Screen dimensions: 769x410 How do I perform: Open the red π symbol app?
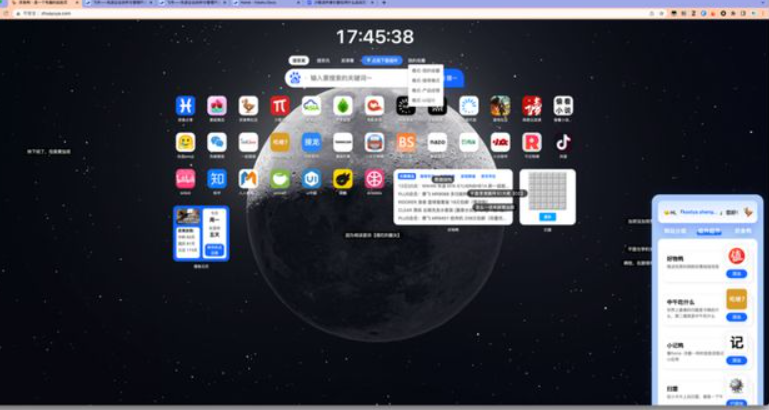click(x=280, y=105)
